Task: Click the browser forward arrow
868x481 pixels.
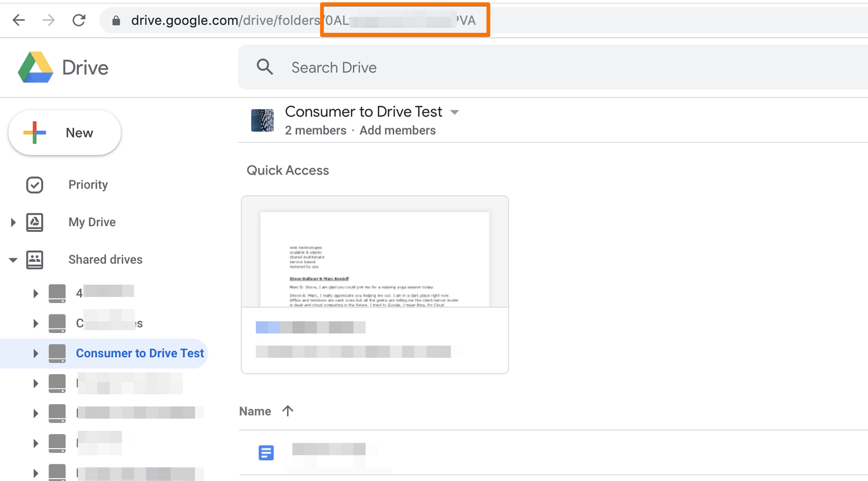Action: tap(49, 20)
